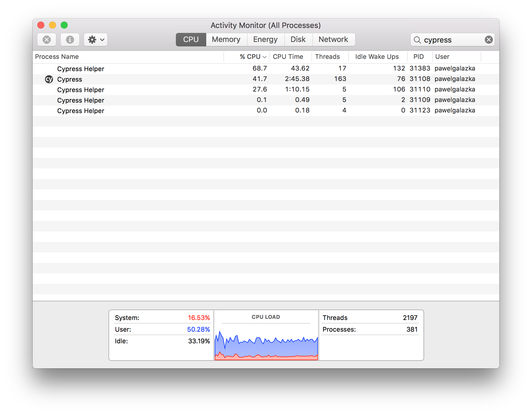Click the magnifying glass search icon
This screenshot has height=415, width=532.
coord(417,40)
